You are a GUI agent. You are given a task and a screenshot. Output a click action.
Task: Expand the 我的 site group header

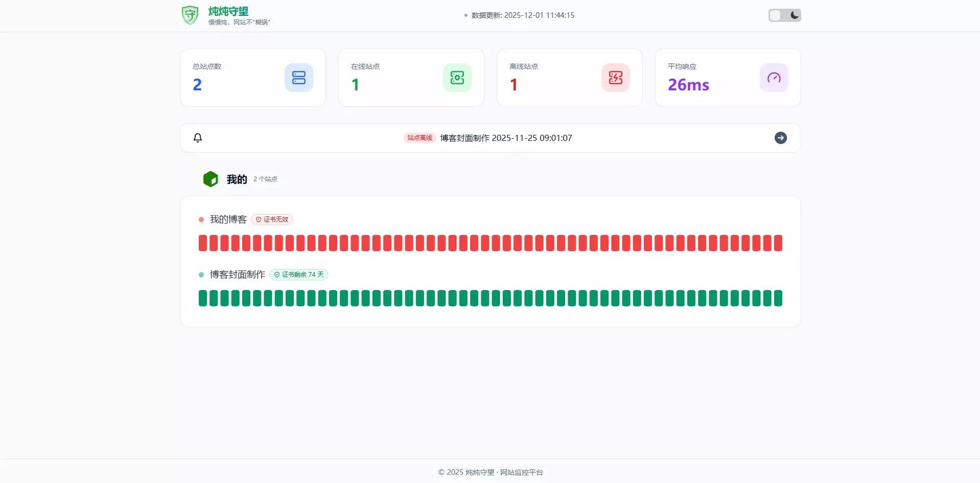click(x=237, y=179)
